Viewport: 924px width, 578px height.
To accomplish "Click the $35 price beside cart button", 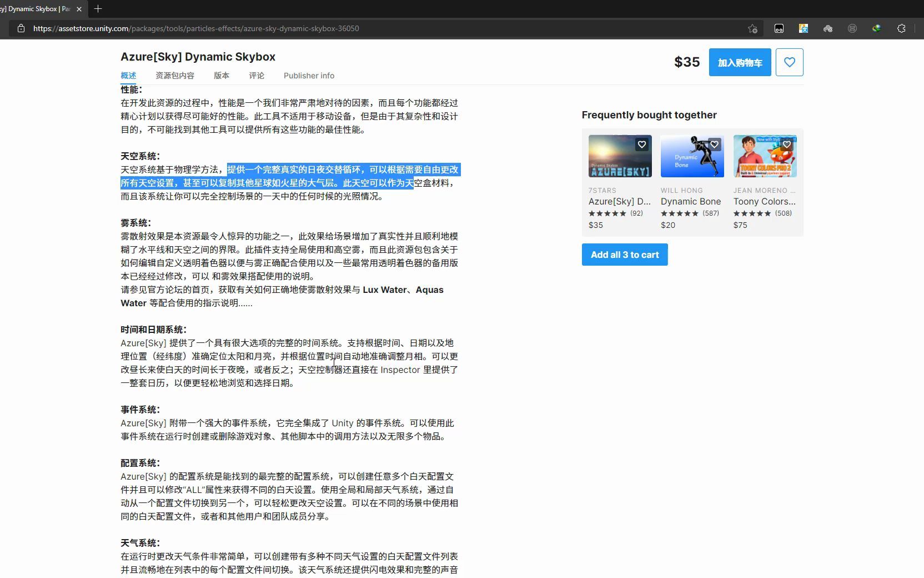I will (687, 62).
